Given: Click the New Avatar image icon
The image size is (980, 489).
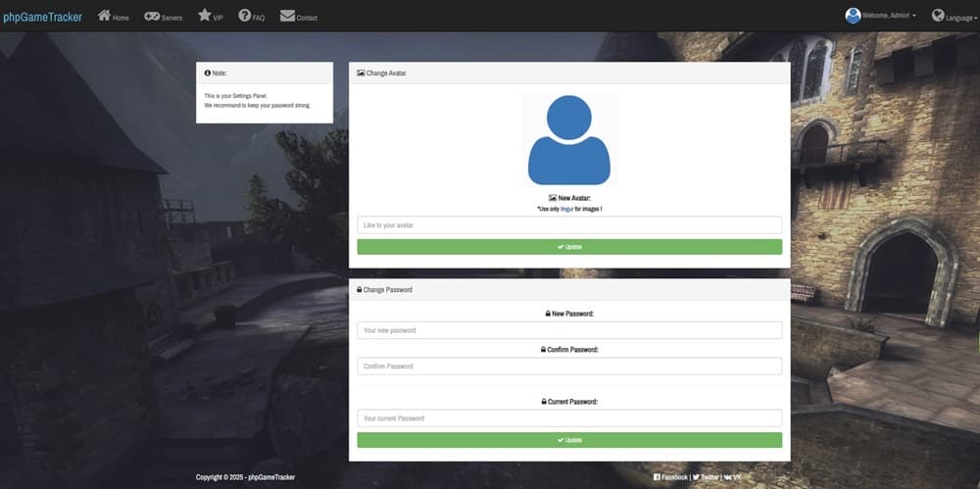Looking at the screenshot, I should click(x=553, y=198).
